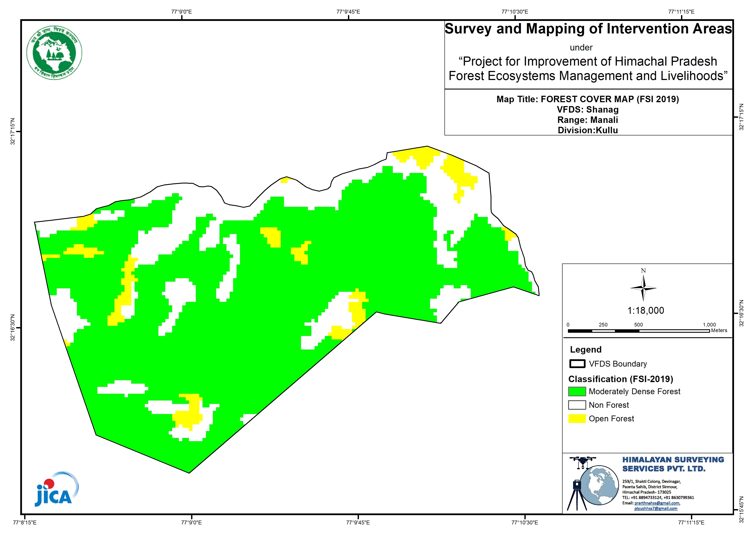Click the 'Legend' heading
Image resolution: width=756 pixels, height=535 pixels.
coord(585,349)
